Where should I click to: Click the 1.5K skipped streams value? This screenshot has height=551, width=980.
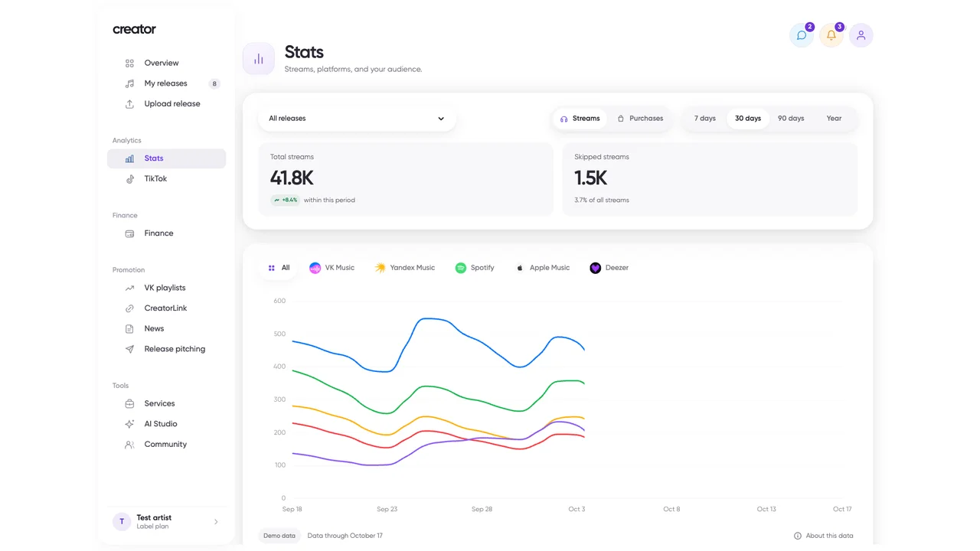tap(590, 178)
